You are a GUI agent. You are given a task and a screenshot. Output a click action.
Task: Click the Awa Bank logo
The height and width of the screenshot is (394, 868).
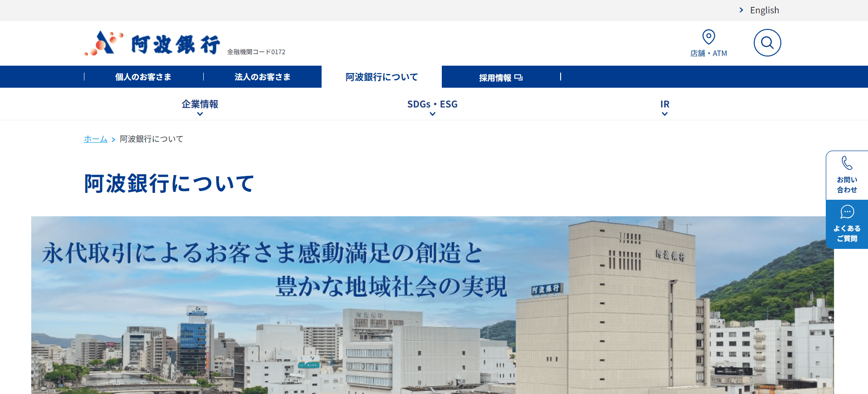tap(152, 43)
